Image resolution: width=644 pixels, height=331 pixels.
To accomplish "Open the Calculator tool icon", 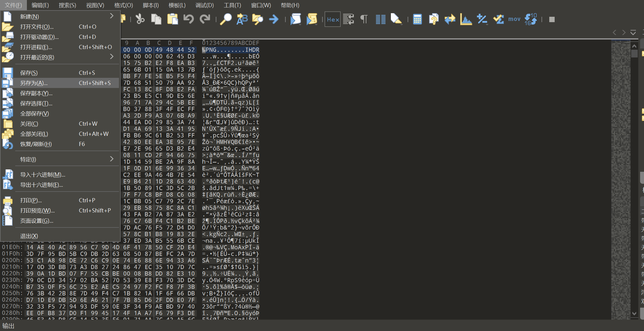I will point(417,19).
